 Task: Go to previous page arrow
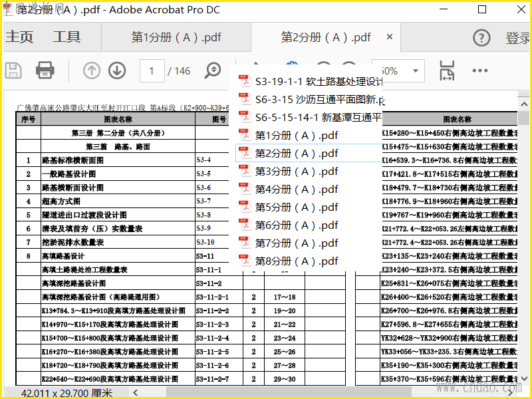coord(92,71)
